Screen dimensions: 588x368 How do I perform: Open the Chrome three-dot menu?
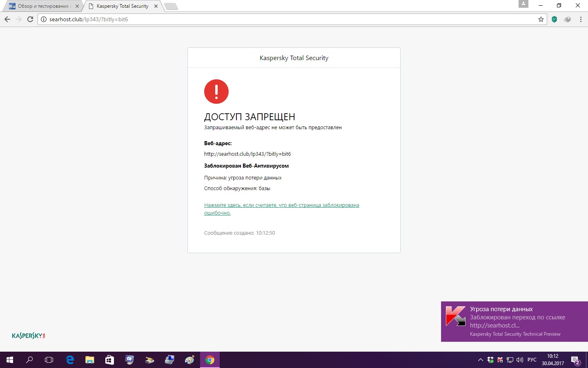pyautogui.click(x=581, y=19)
